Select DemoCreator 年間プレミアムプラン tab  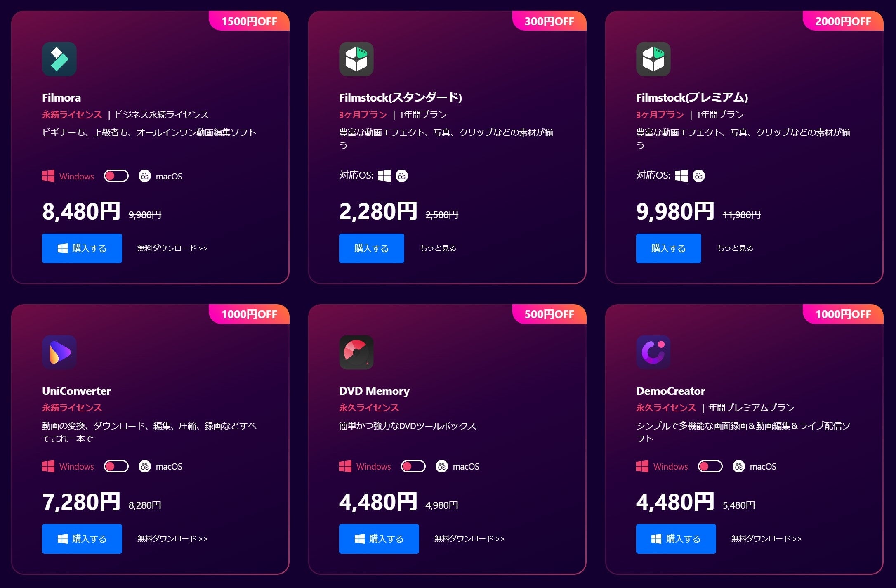point(751,408)
